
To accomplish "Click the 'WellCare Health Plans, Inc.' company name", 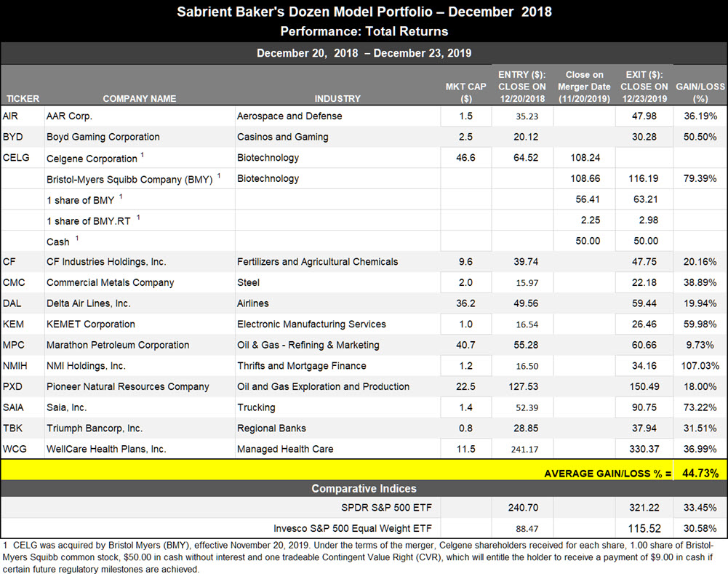I will pyautogui.click(x=106, y=449).
